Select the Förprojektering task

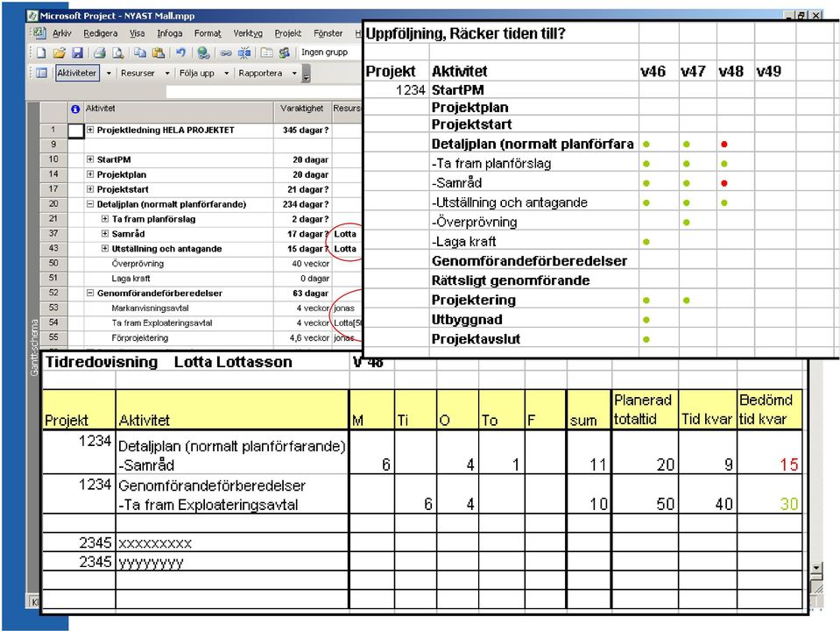pos(140,337)
